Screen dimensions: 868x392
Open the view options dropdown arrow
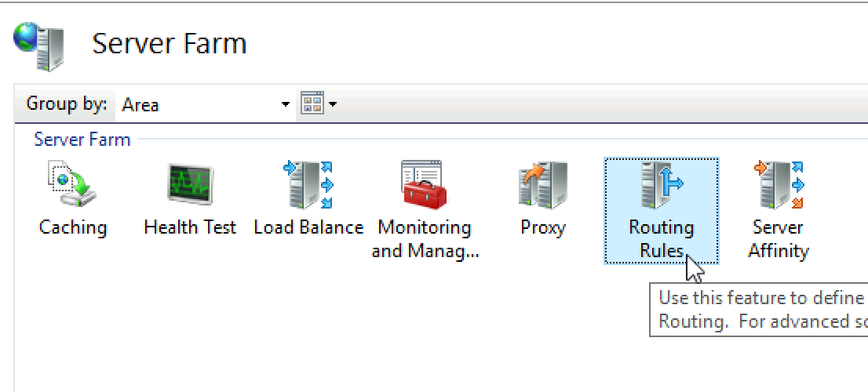[332, 104]
